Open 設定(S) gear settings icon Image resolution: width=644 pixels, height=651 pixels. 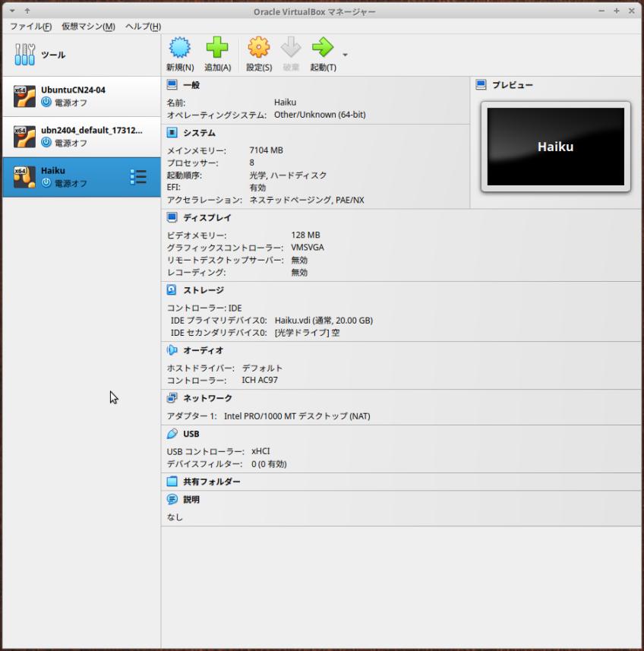(259, 47)
